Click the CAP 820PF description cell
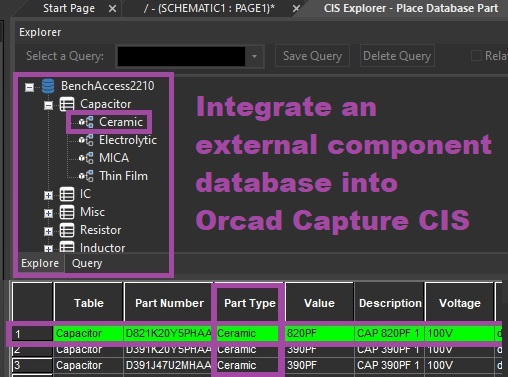Viewport: 508px width, 377px height. [389, 334]
